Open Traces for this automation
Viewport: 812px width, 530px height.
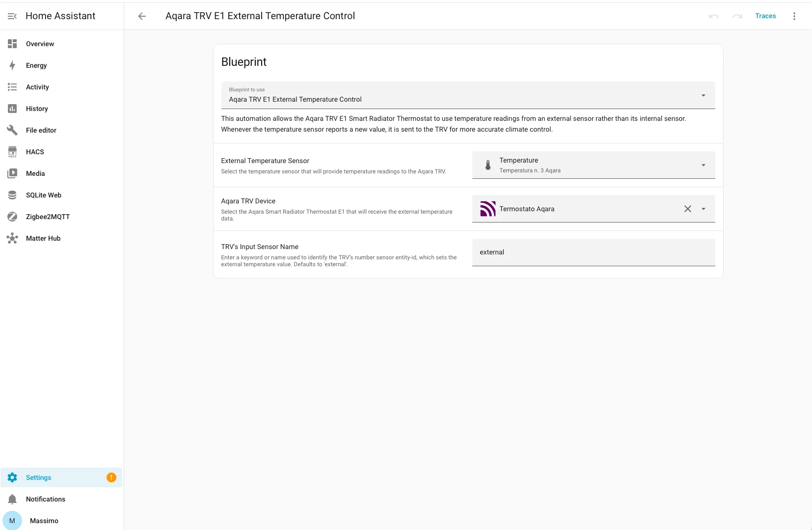click(765, 16)
